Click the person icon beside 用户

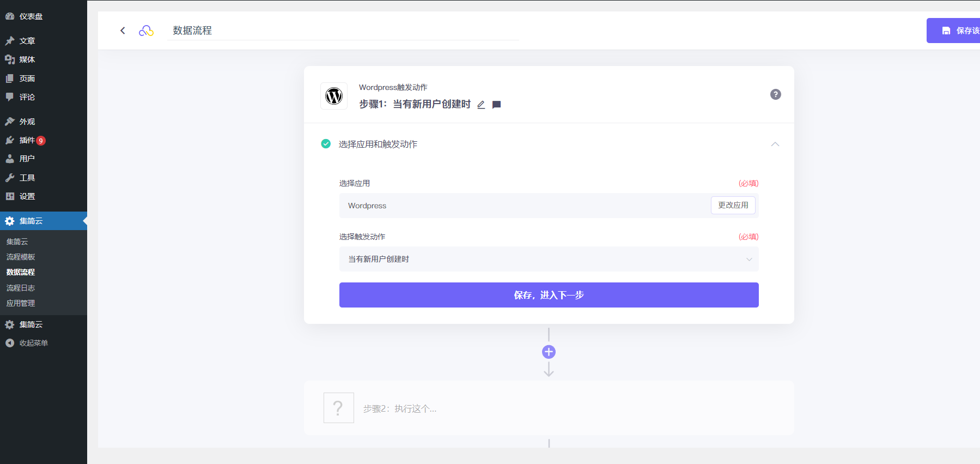(x=10, y=159)
